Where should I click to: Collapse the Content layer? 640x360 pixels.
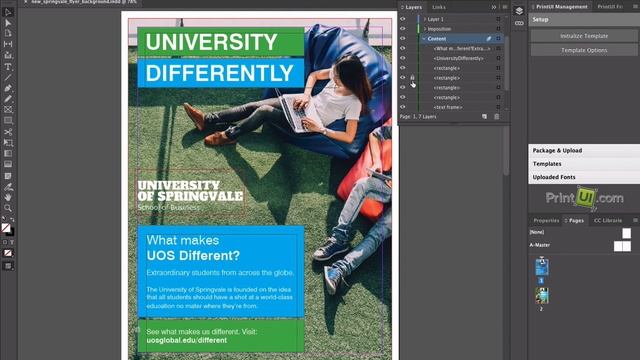pyautogui.click(x=424, y=39)
